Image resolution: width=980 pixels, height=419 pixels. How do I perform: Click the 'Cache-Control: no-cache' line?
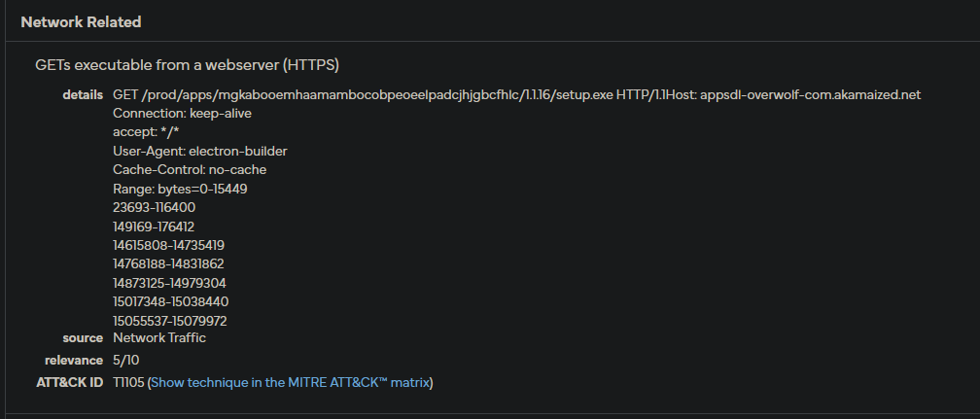[x=190, y=170]
